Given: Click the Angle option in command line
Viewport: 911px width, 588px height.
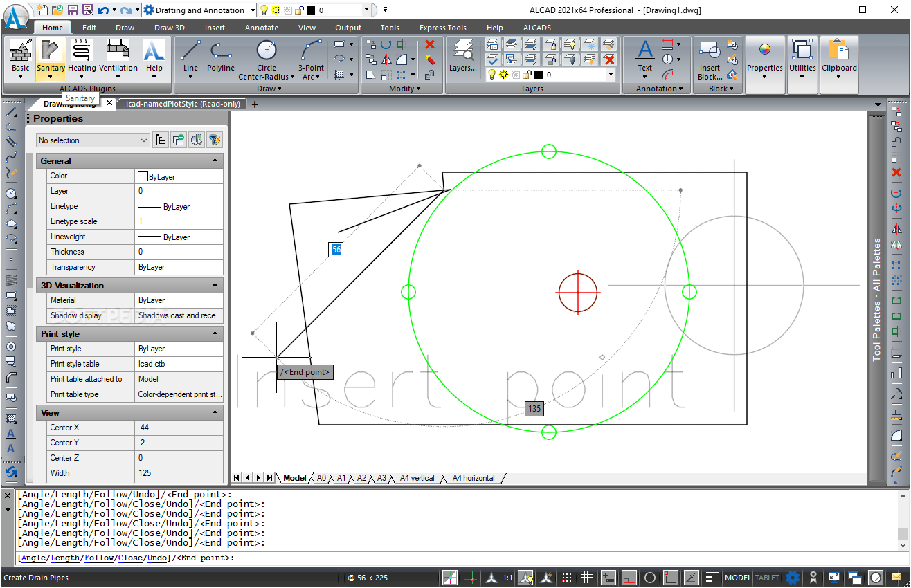Looking at the screenshot, I should click(33, 558).
